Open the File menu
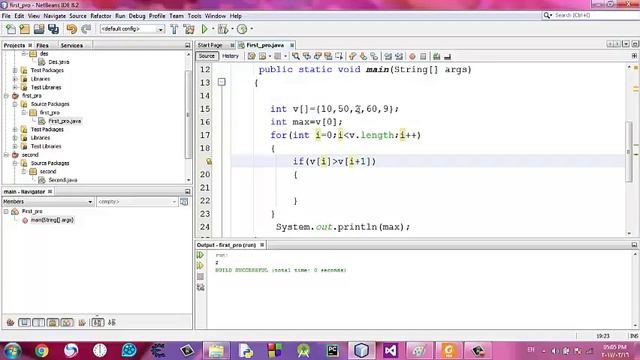 (6, 16)
